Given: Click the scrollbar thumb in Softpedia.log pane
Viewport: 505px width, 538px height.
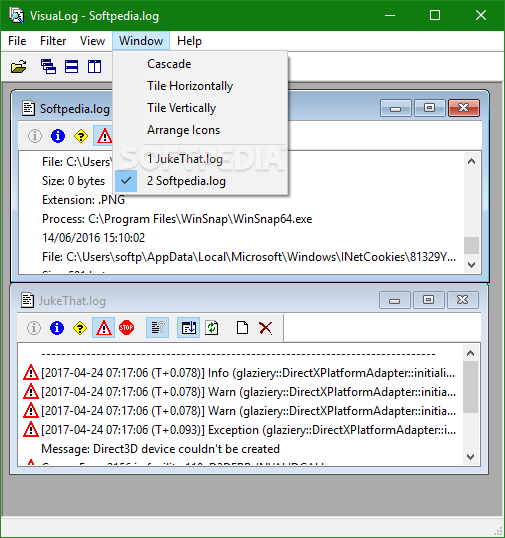Looking at the screenshot, I should click(x=471, y=245).
